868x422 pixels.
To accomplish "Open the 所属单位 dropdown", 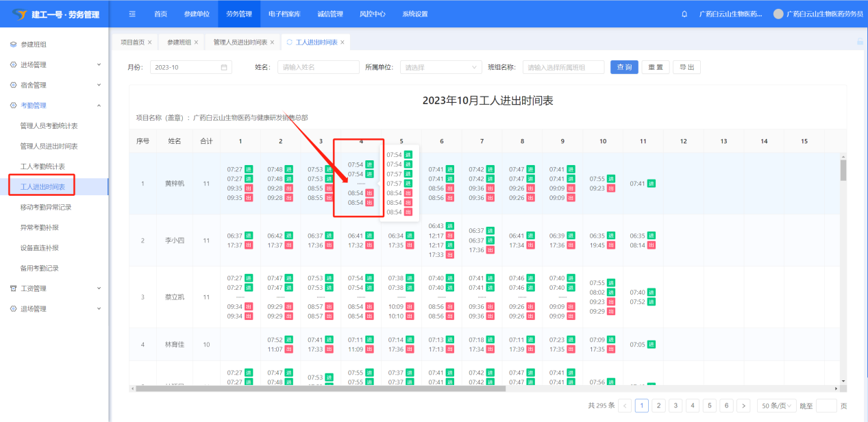I will (441, 67).
